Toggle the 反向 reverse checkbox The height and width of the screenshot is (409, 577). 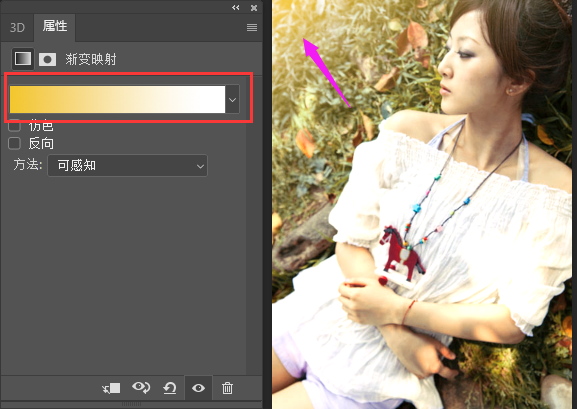point(14,144)
